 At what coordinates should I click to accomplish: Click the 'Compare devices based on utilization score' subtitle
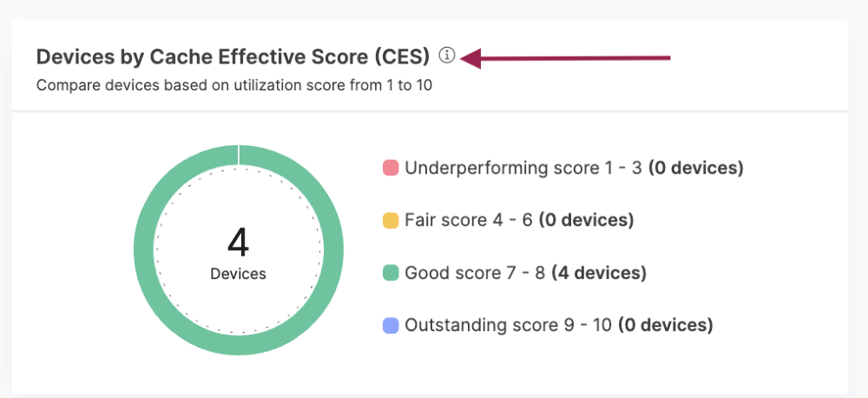[x=233, y=86]
